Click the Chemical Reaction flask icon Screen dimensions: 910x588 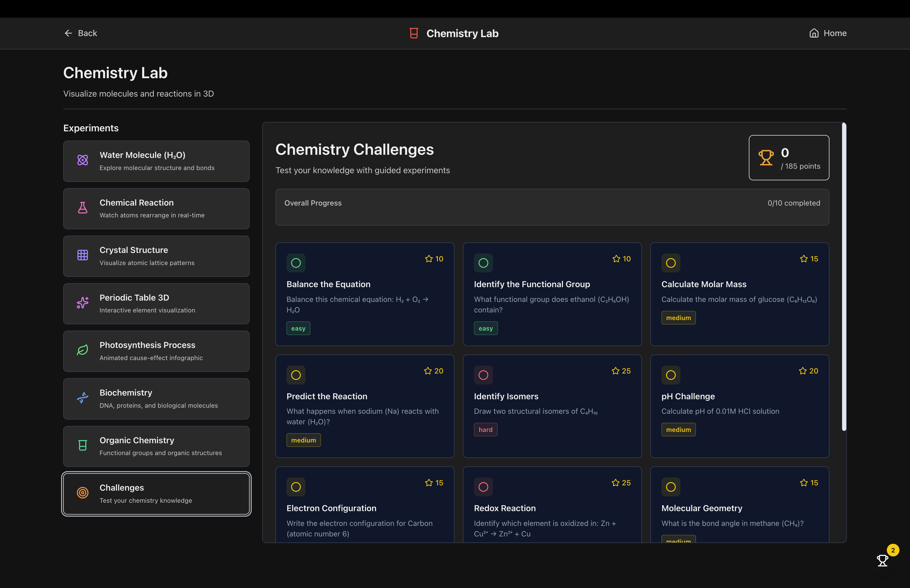82,208
